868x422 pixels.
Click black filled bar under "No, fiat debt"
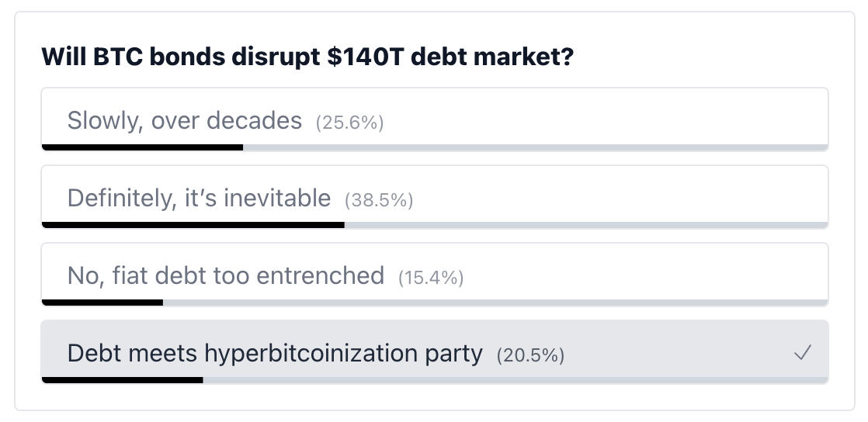coord(102,302)
